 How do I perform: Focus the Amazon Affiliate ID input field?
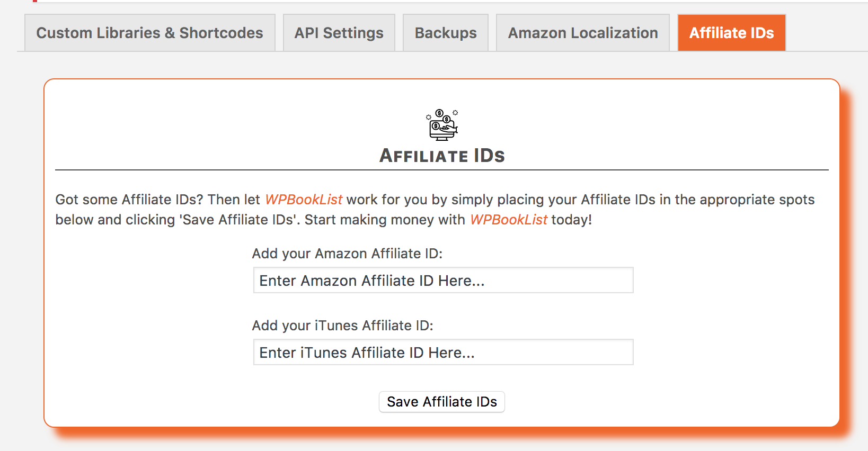point(443,281)
